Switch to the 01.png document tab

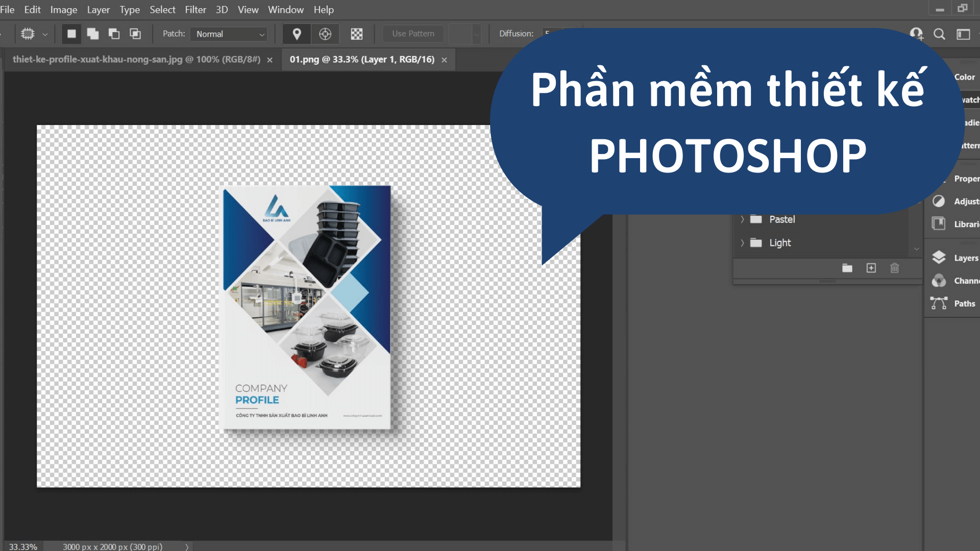pos(362,59)
